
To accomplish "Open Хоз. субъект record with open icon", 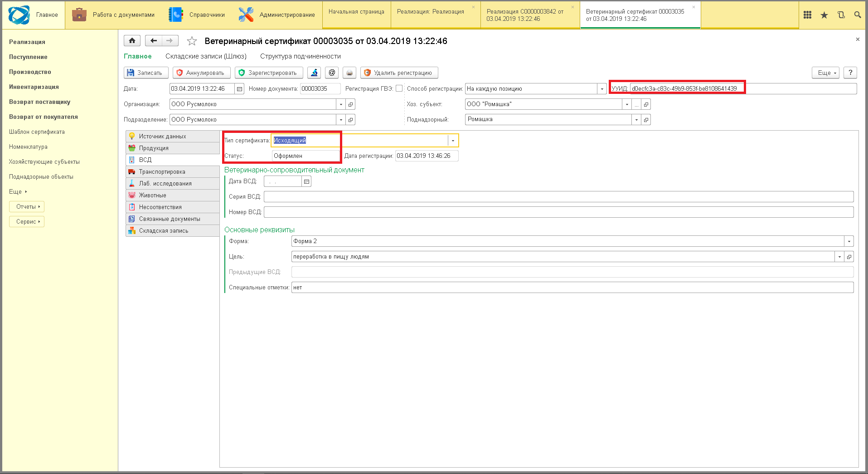I will click(646, 104).
